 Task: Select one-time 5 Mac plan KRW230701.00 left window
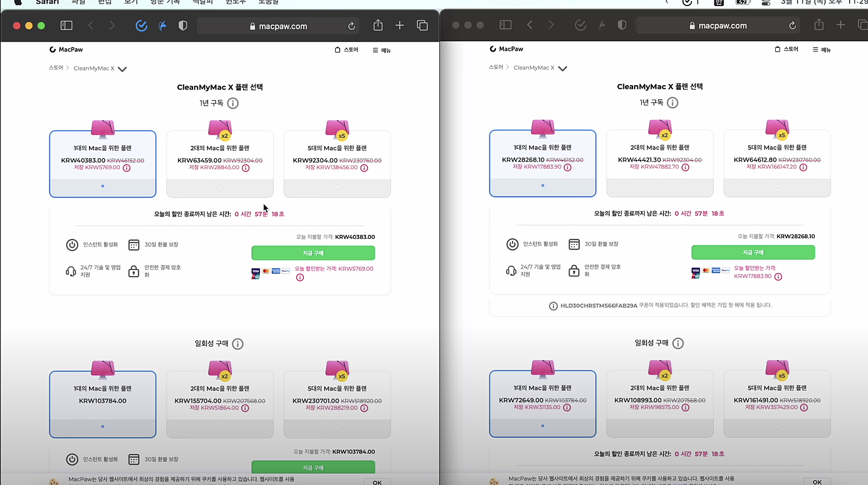(337, 404)
